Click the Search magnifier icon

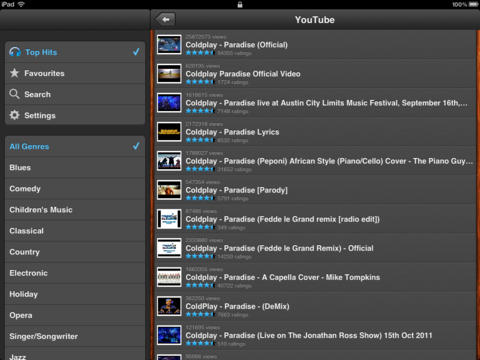coord(14,94)
